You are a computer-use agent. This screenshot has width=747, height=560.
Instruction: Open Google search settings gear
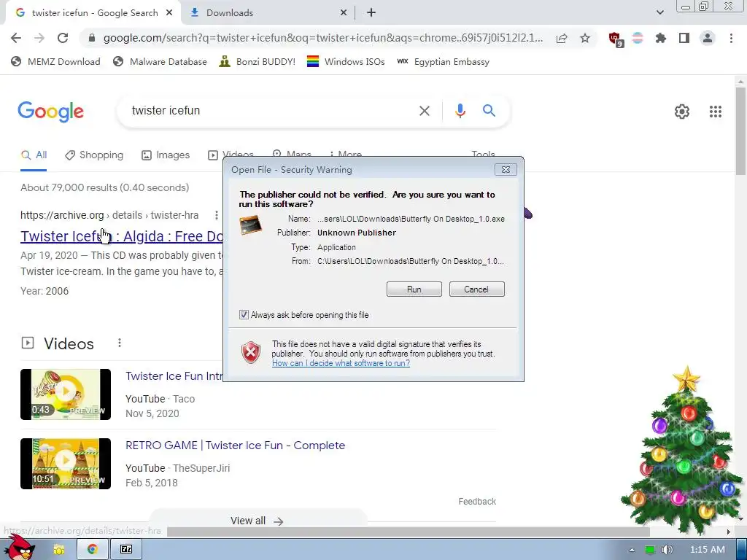click(x=682, y=112)
